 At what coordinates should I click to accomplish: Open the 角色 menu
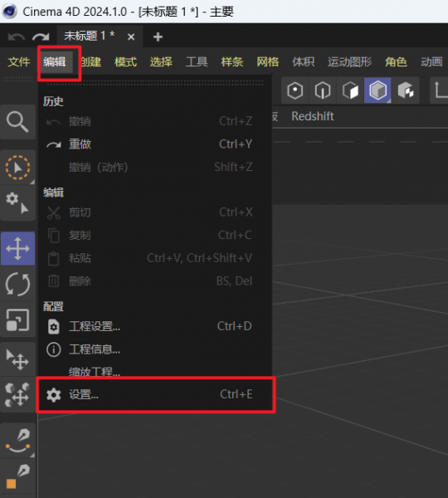click(396, 61)
